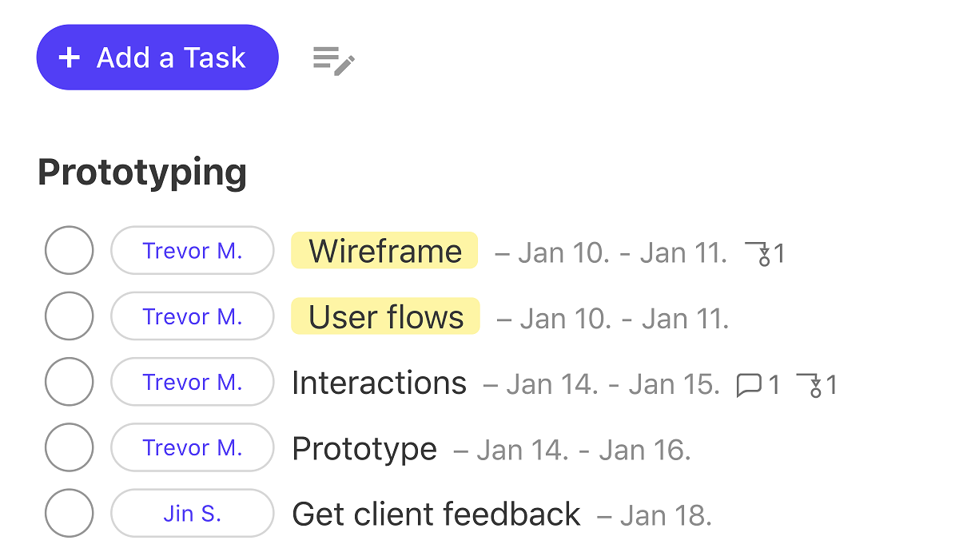Open the User flows task
959x560 pixels.
pyautogui.click(x=385, y=317)
